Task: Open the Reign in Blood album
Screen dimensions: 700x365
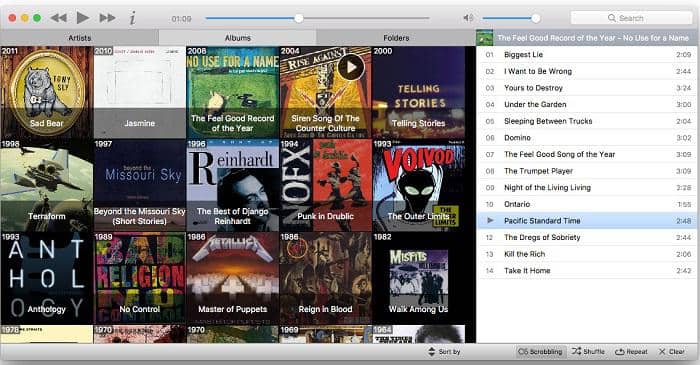Action: 325,278
